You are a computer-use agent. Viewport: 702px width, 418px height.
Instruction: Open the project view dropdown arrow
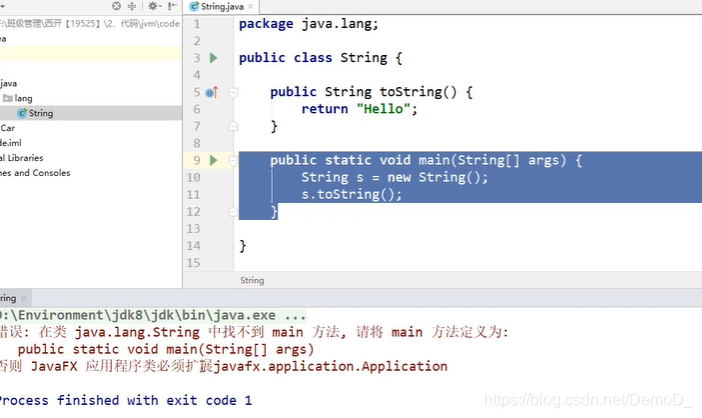tap(3, 6)
